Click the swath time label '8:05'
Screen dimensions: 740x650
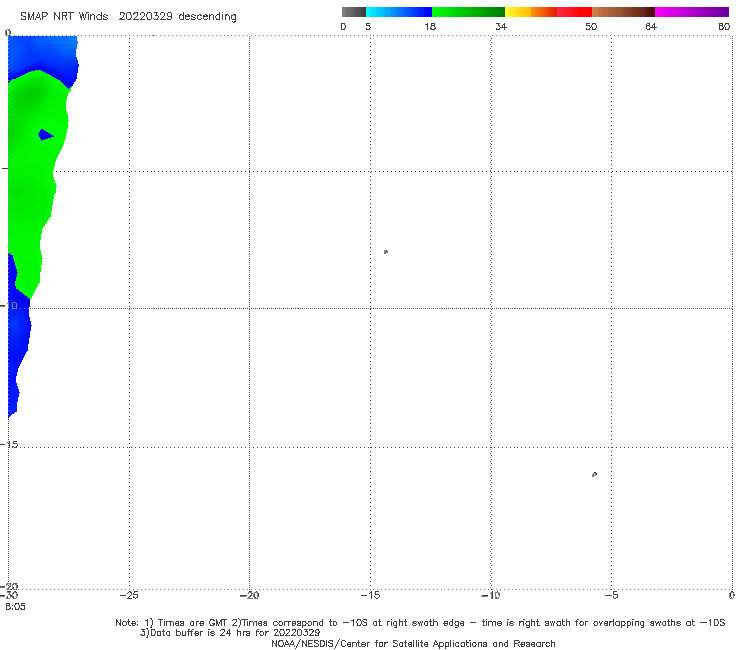15,607
